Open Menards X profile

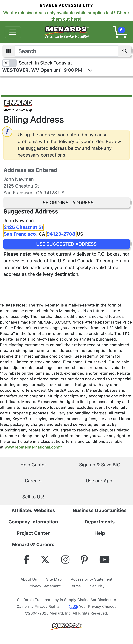(x=46, y=559)
